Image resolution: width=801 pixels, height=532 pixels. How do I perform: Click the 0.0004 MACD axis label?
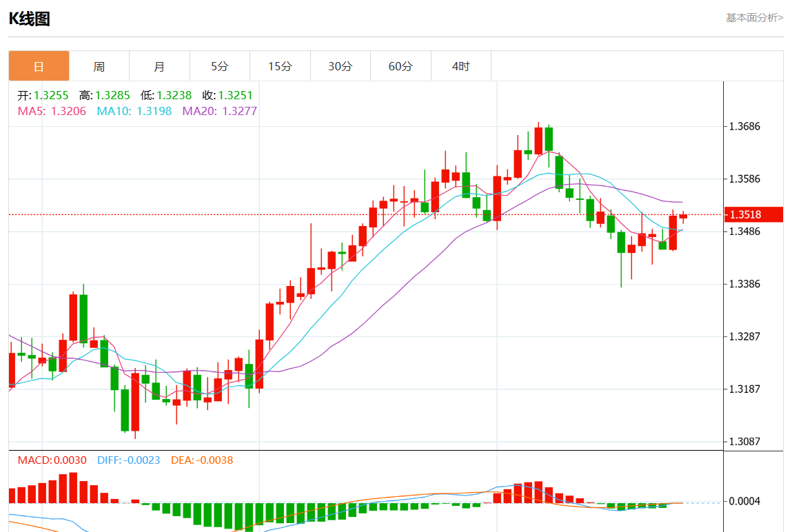(x=744, y=502)
